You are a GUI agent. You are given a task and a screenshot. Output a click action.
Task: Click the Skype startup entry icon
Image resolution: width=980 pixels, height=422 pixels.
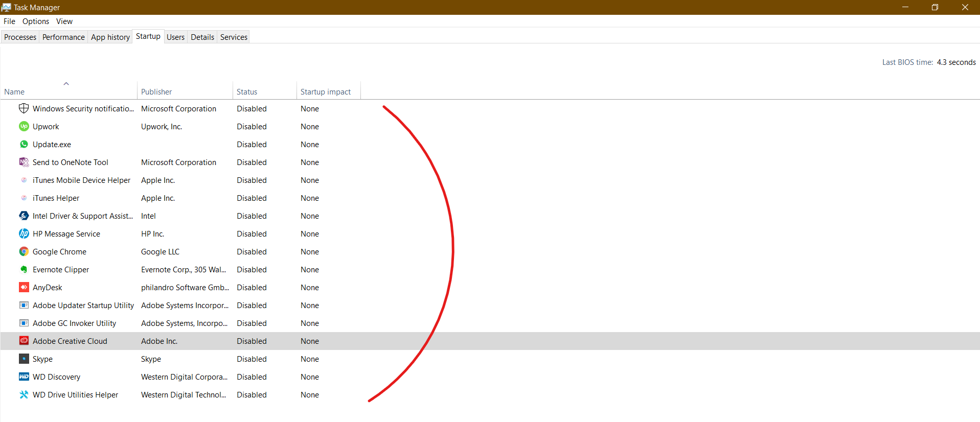(x=24, y=359)
